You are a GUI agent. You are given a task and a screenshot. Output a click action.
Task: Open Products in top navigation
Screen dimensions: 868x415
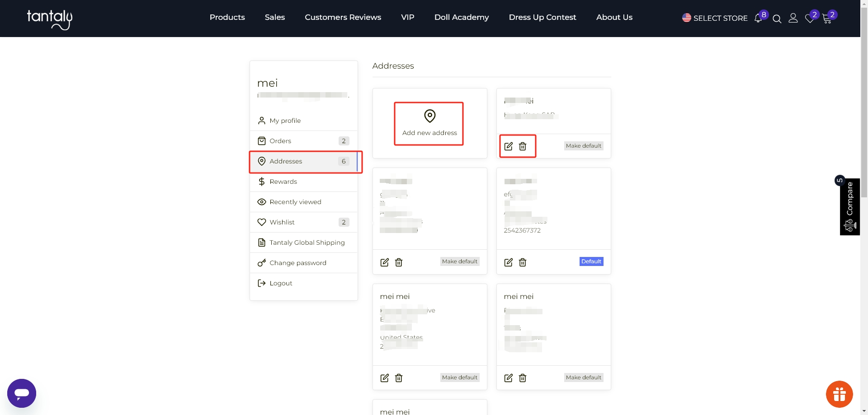point(227,17)
